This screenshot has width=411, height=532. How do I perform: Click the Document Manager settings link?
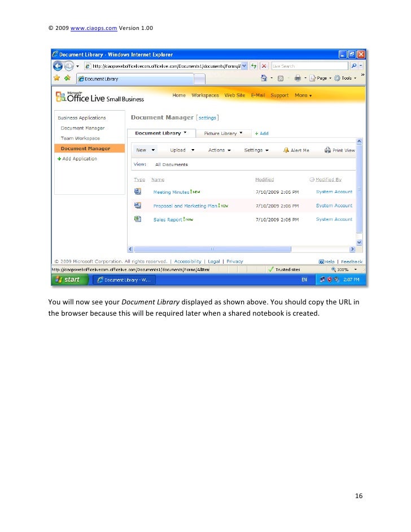(x=207, y=117)
